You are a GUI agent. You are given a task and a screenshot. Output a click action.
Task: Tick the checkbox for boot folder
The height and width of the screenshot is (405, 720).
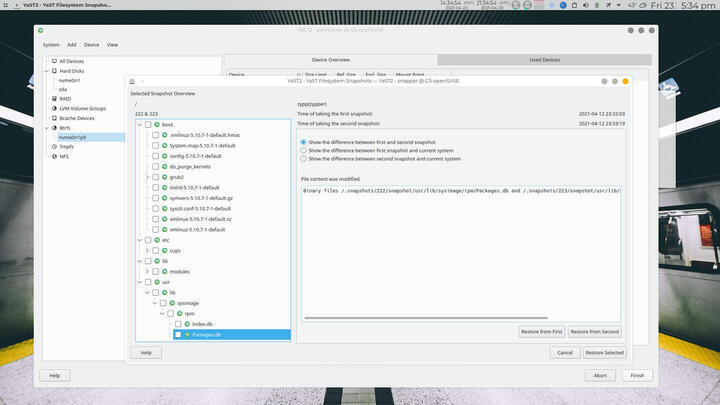point(148,124)
